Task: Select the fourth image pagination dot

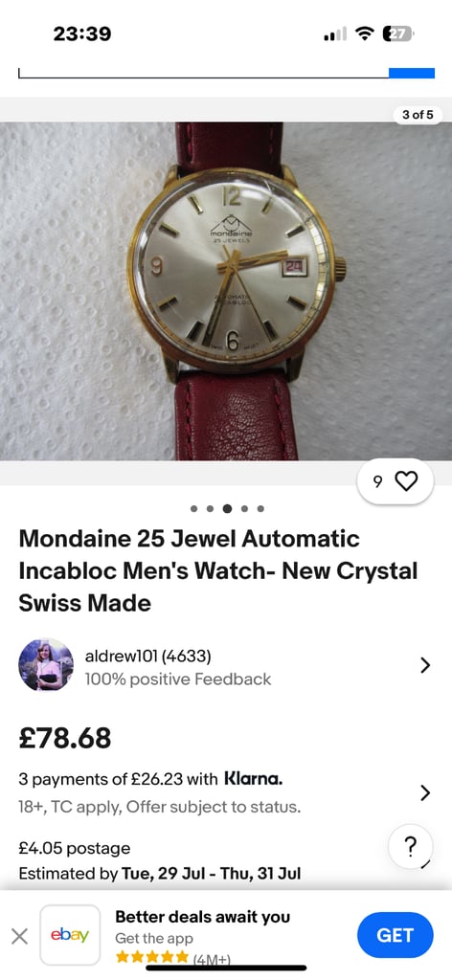Action: coord(244,509)
